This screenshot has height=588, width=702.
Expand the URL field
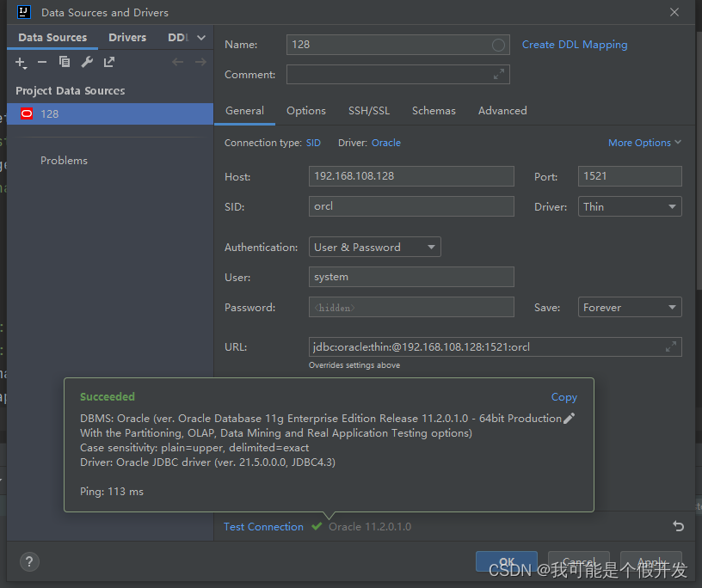(671, 346)
